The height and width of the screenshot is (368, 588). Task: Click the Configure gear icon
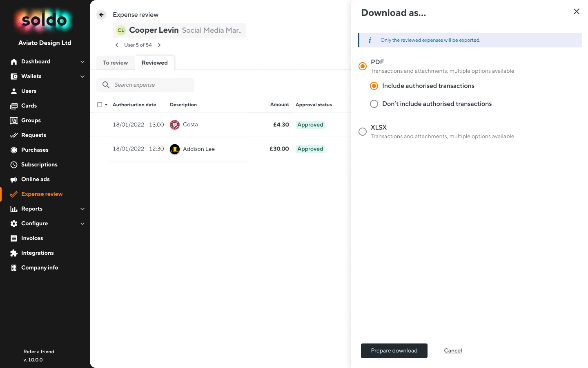(14, 224)
